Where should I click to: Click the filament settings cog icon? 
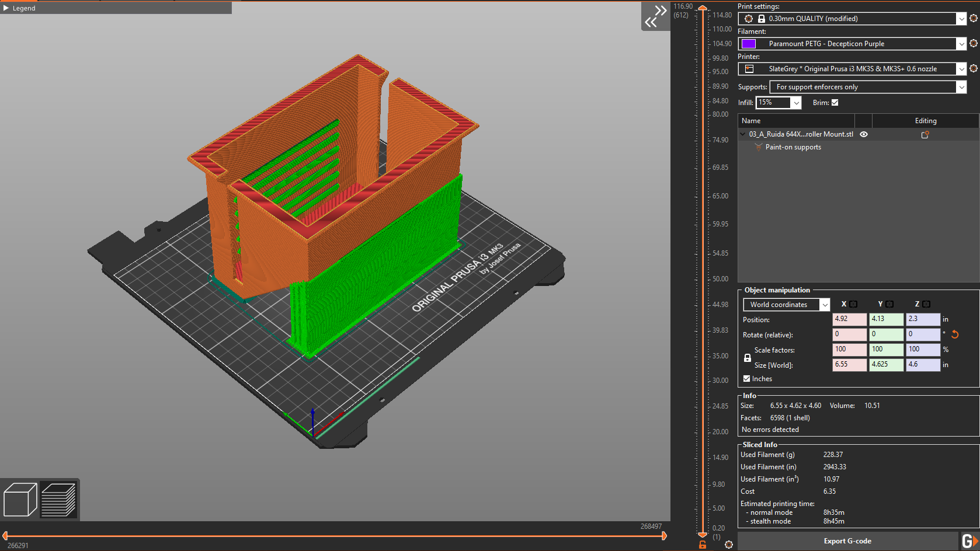974,44
